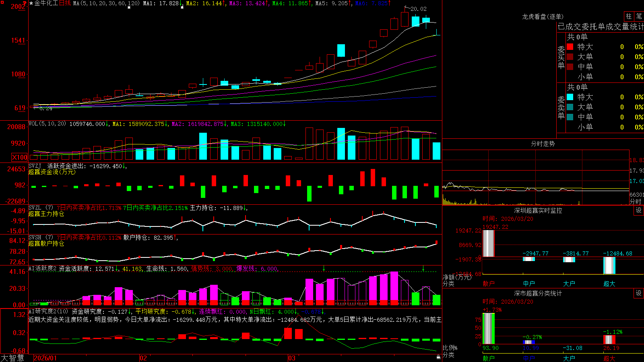Click the MA1: 17.828 value
644x362 pixels.
point(161,3)
